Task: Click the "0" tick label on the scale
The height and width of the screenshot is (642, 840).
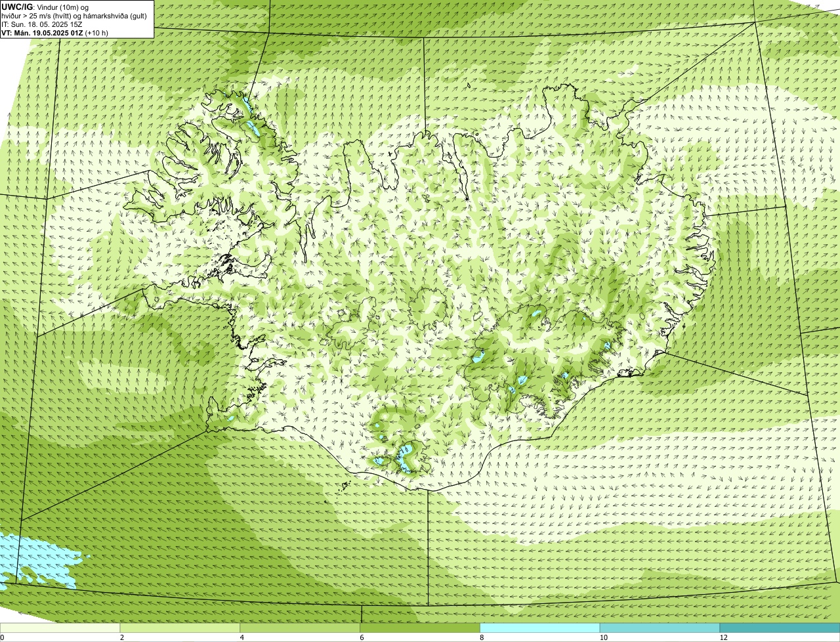Action: [x=2, y=637]
